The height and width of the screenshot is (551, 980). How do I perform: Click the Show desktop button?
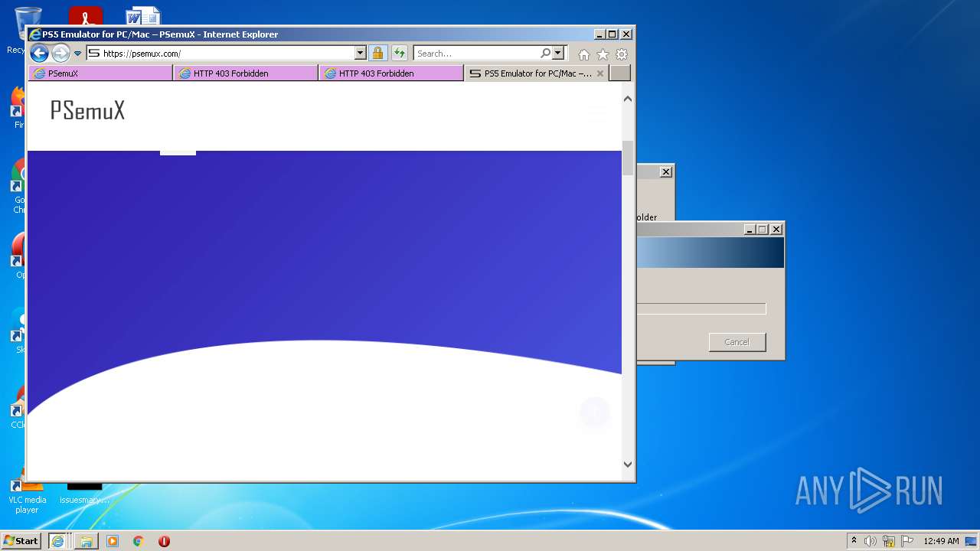972,541
